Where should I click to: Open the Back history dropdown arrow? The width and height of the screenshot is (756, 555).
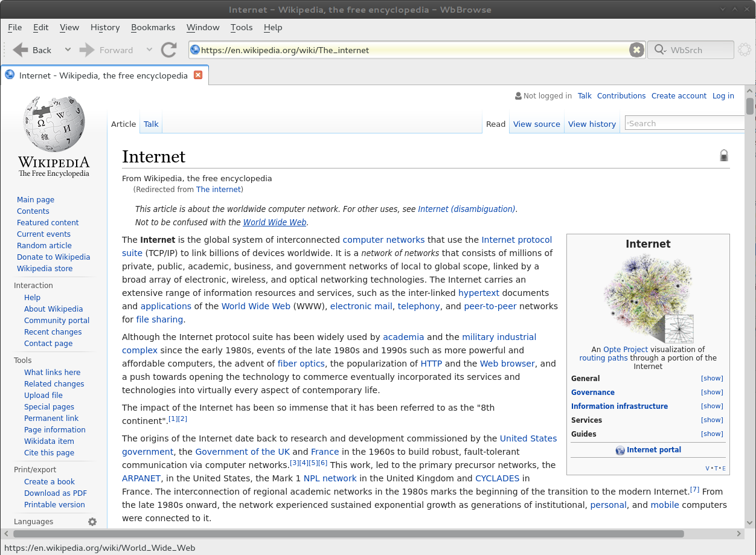pyautogui.click(x=68, y=50)
